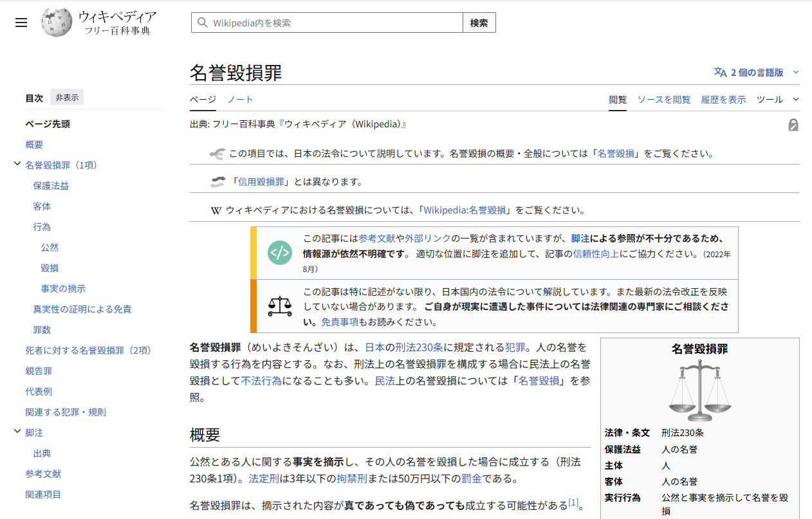Viewport: 812px width, 519px height.
Task: Click the page protection padlock icon
Action: tap(793, 125)
